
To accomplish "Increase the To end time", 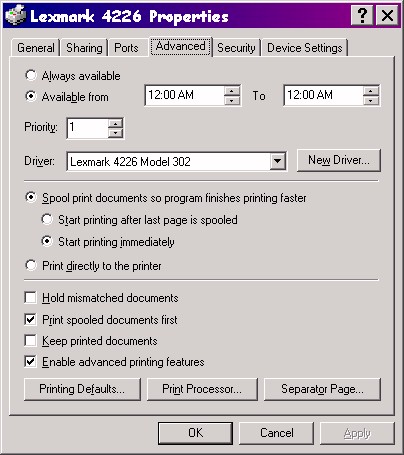I will click(x=371, y=91).
